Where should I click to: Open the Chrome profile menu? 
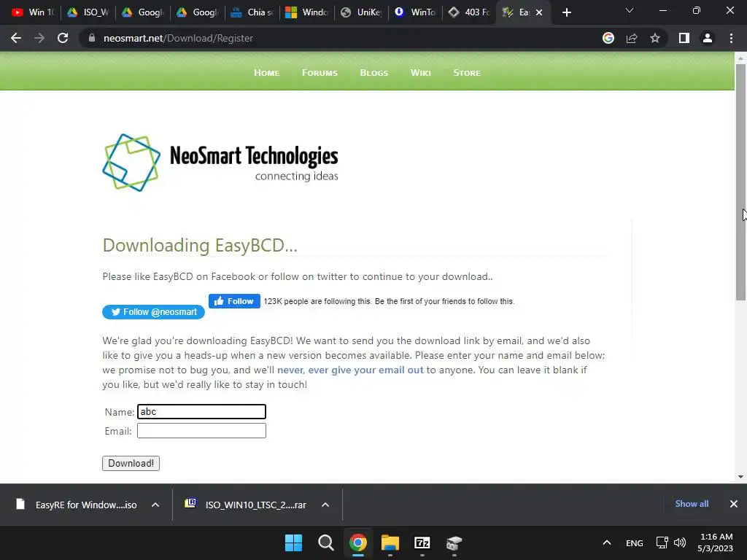(708, 38)
